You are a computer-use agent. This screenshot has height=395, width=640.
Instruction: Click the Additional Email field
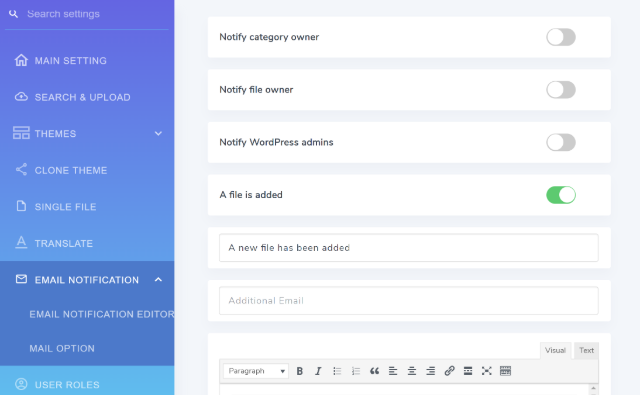pos(409,301)
